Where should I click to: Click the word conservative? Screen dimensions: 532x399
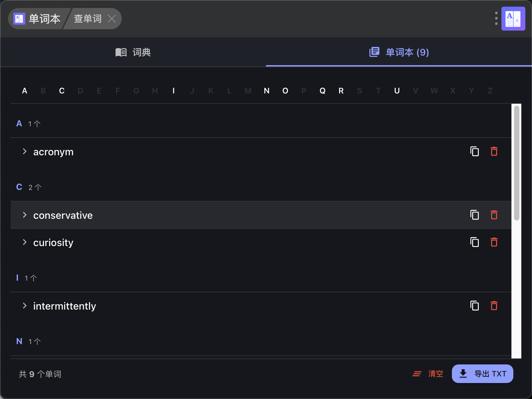[63, 215]
